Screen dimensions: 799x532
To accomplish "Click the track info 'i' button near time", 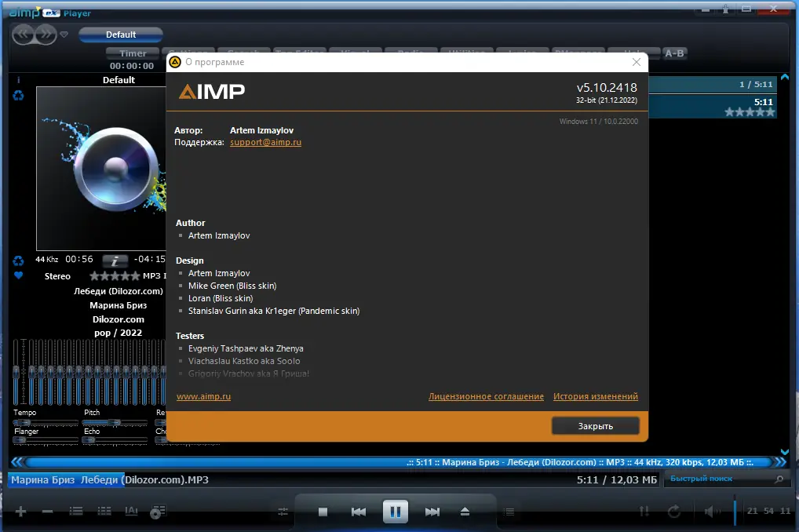I will point(115,261).
